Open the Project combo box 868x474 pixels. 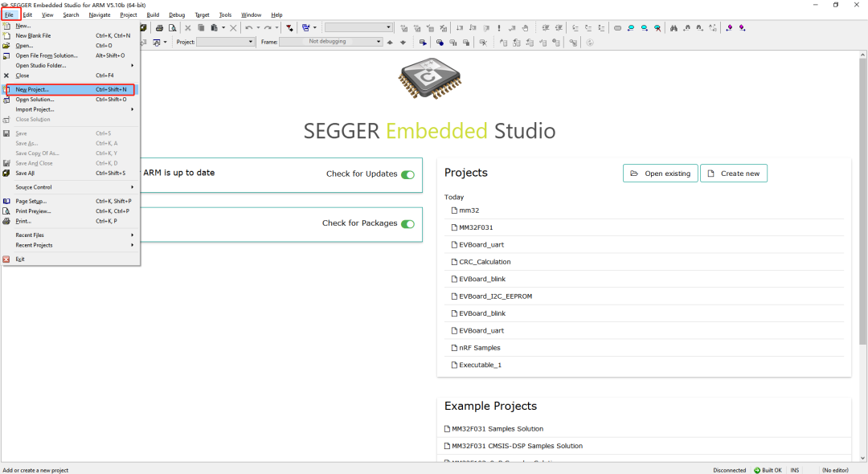(225, 42)
